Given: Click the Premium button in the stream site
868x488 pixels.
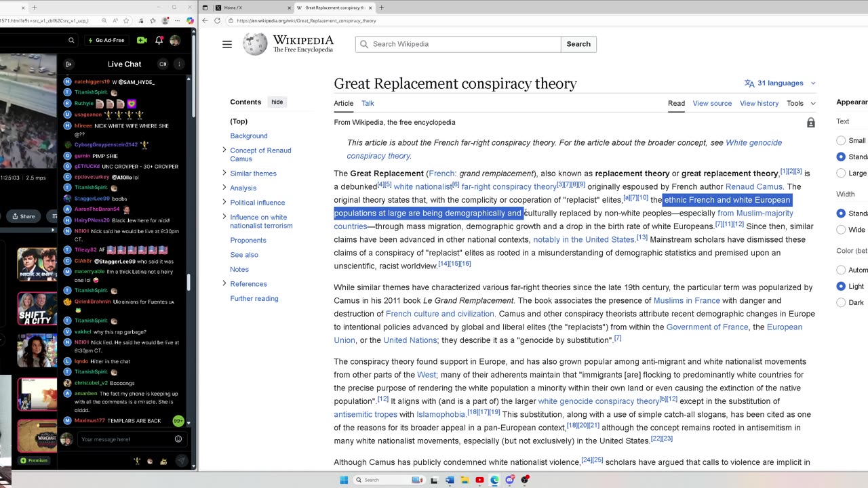Looking at the screenshot, I should (x=34, y=460).
